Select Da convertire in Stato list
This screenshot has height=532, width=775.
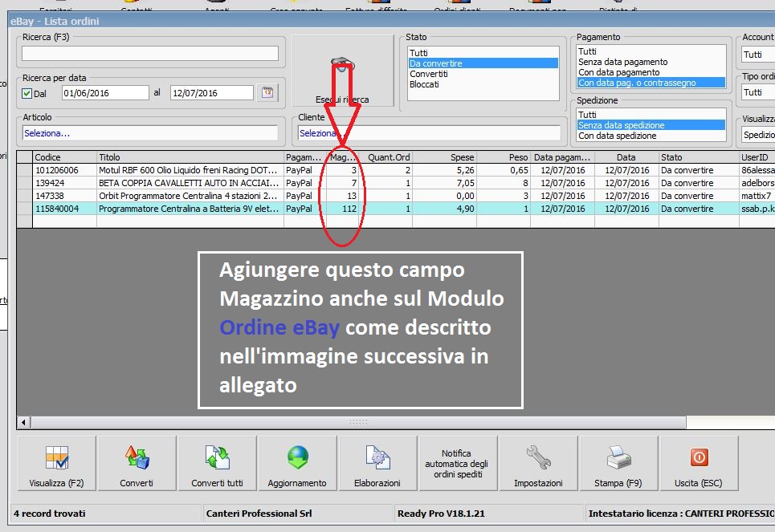pyautogui.click(x=483, y=63)
